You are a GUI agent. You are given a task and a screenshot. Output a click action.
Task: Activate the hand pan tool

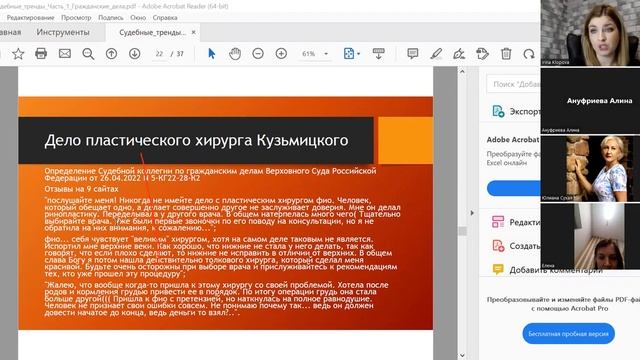point(235,53)
